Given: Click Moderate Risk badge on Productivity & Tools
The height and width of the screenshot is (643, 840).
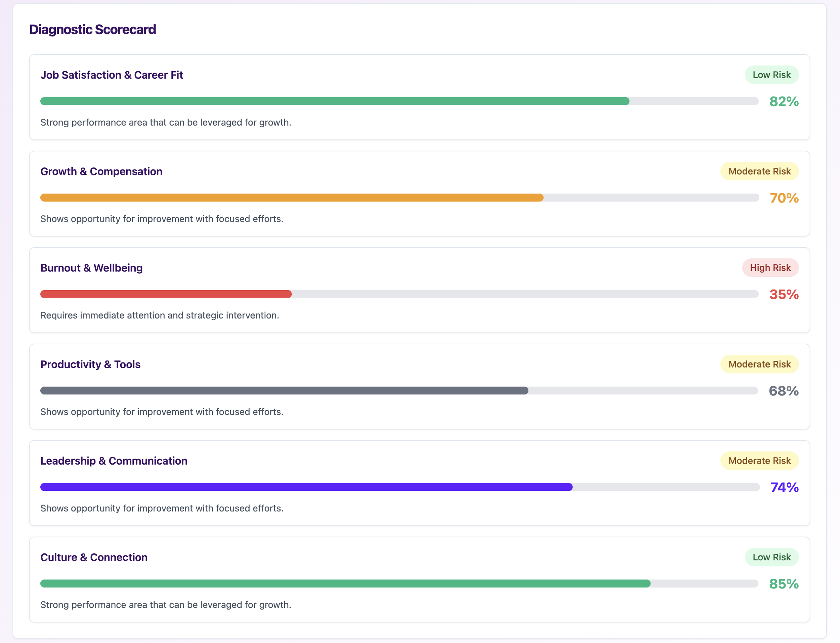Looking at the screenshot, I should click(759, 365).
